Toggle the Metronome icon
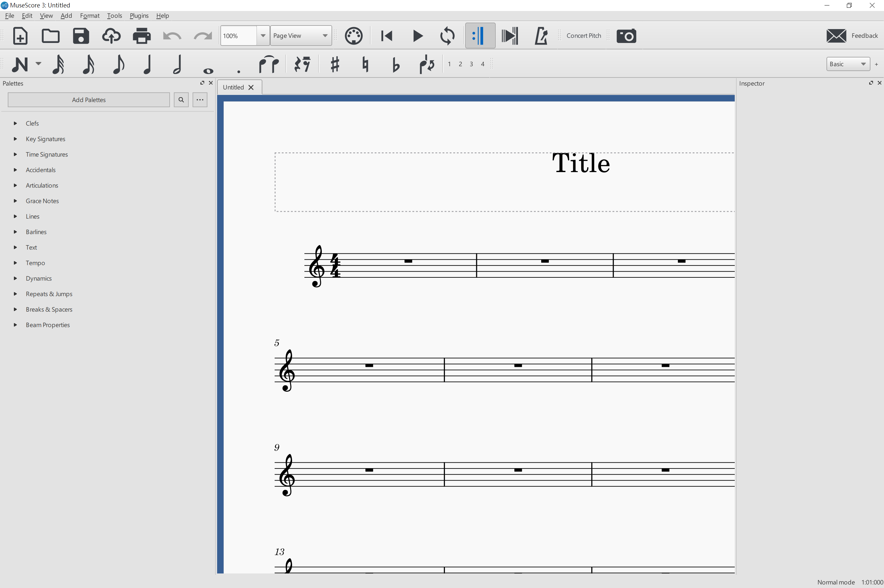 point(541,36)
